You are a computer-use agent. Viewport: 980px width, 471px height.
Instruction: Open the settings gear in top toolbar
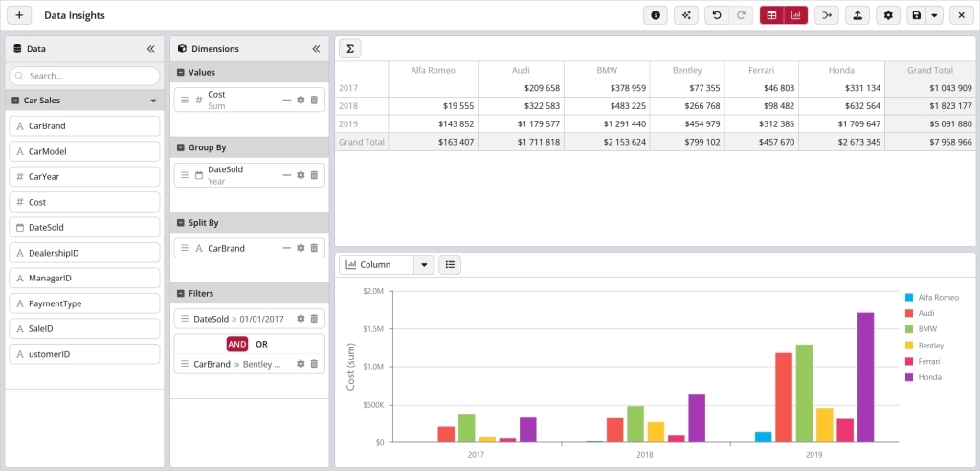[888, 15]
